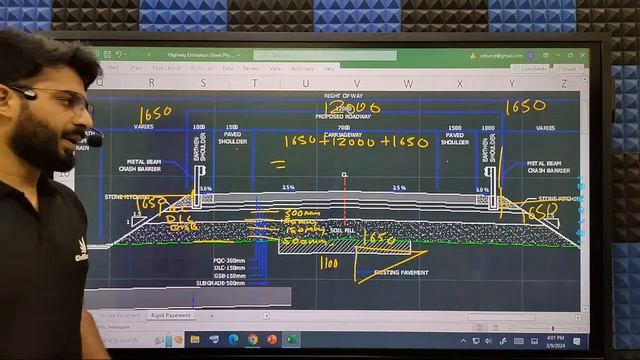640x360 pixels.
Task: Click the EXISTING PAVEMENT label
Action: pos(402,272)
